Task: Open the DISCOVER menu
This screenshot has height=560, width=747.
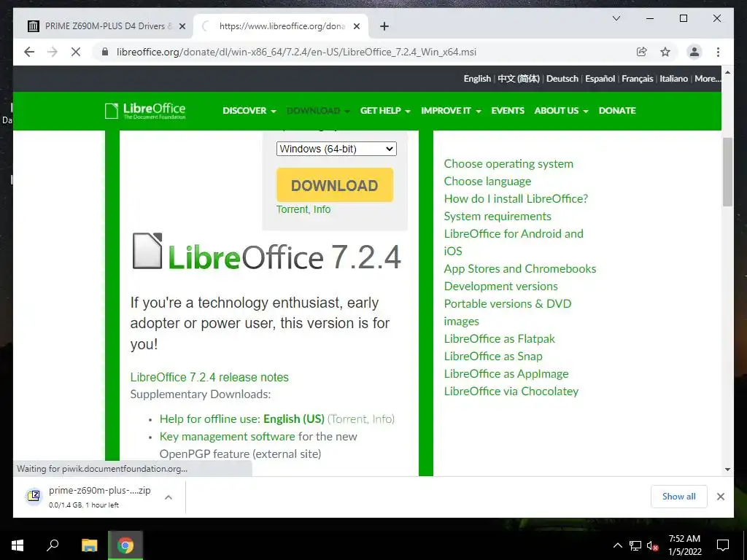Action: (x=249, y=111)
